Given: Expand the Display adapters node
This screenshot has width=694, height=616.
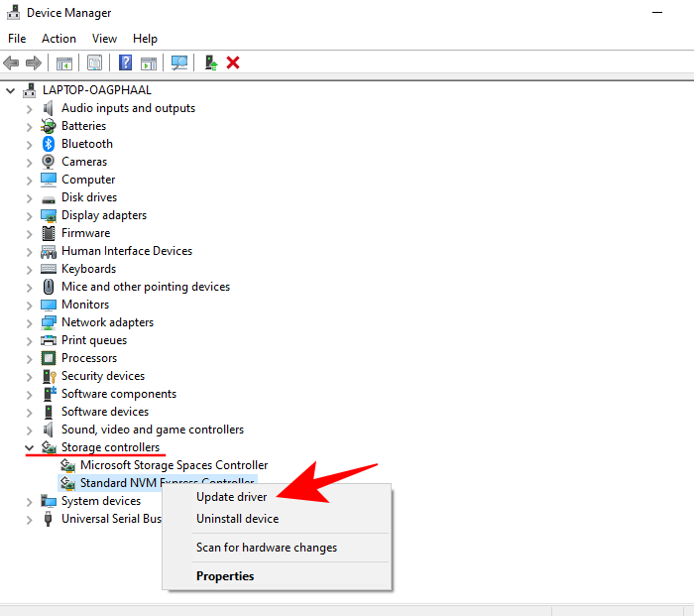Looking at the screenshot, I should pyautogui.click(x=29, y=216).
